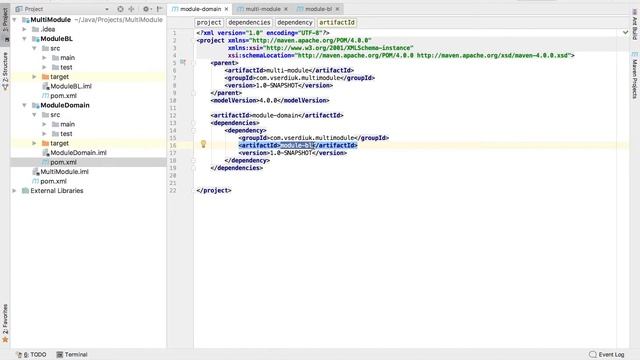Select ModuleDomain.iml file
Screen dimensions: 640x360
(x=78, y=153)
